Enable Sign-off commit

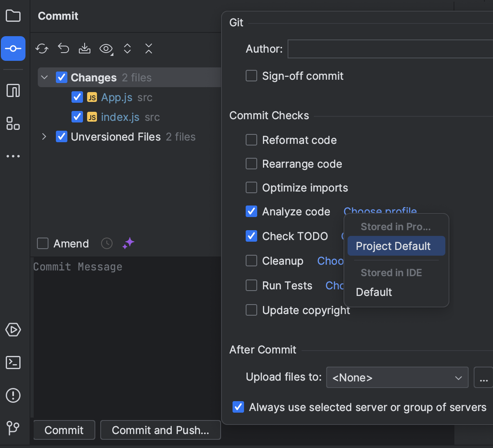[251, 75]
